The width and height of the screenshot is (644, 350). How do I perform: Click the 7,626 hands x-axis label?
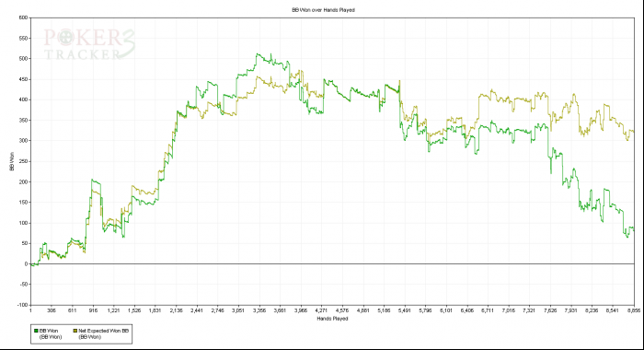pyautogui.click(x=550, y=310)
